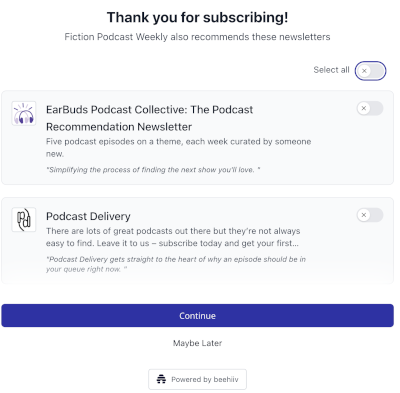Image resolution: width=400 pixels, height=393 pixels.
Task: Click the 'There are lots of great podcasts' description
Action: pyautogui.click(x=173, y=237)
